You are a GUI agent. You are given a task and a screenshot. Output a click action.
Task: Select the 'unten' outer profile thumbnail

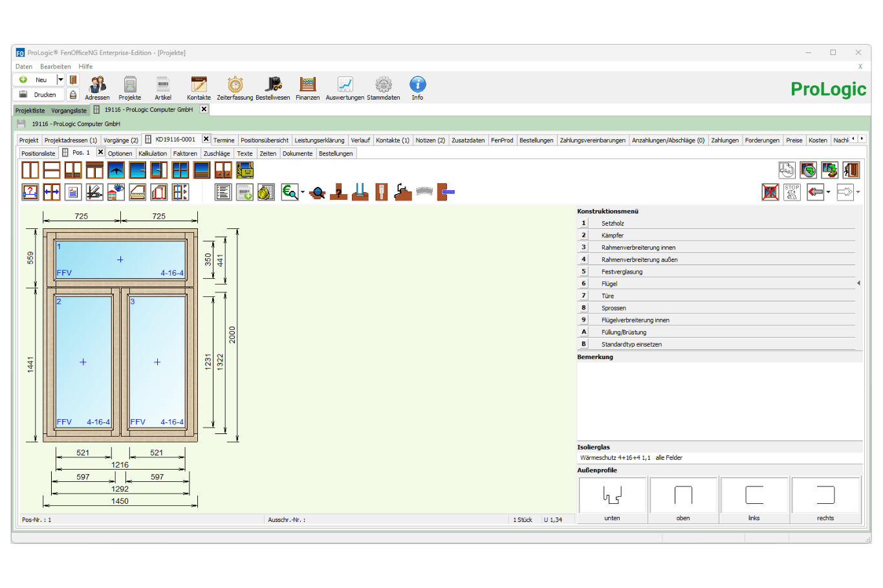click(612, 495)
